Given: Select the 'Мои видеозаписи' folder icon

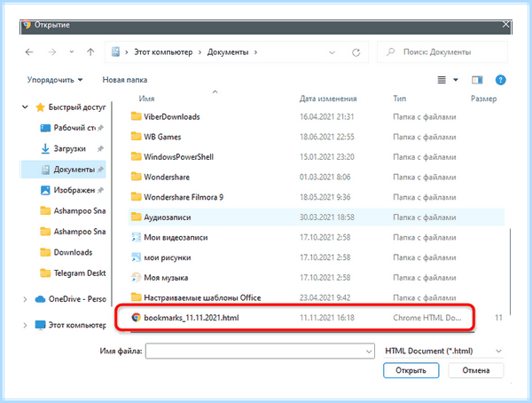Looking at the screenshot, I should 136,237.
